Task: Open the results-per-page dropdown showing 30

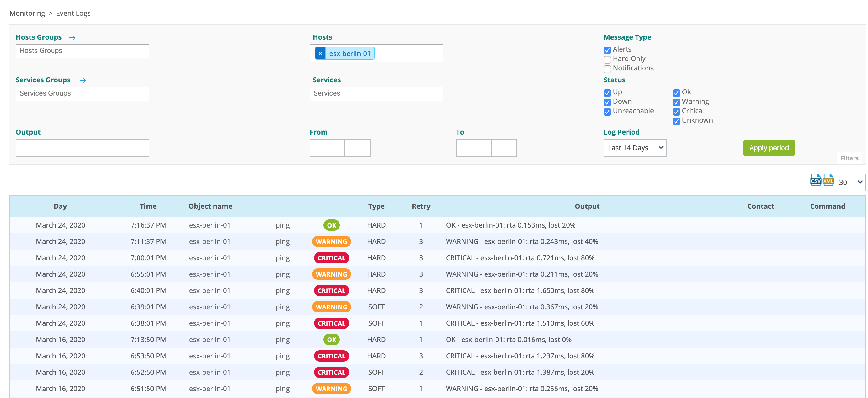Action: [850, 182]
